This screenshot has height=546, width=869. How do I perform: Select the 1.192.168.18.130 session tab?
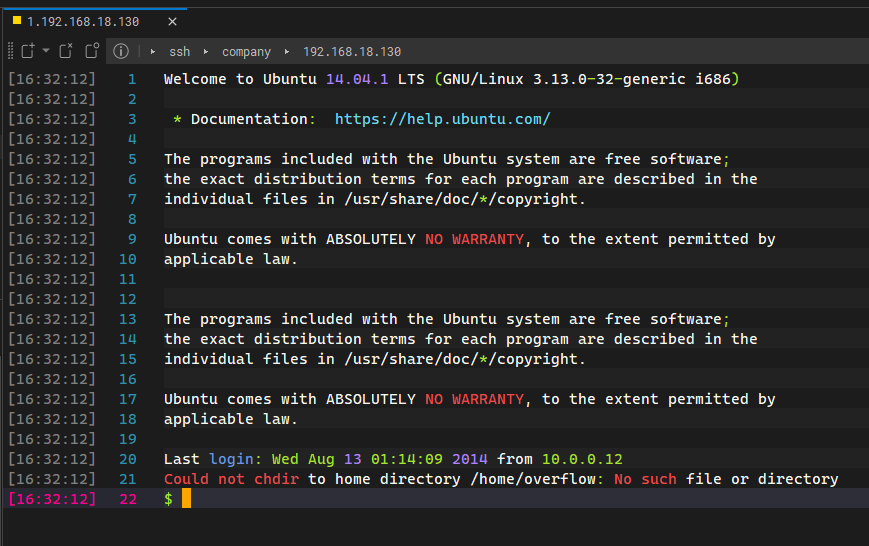point(84,21)
